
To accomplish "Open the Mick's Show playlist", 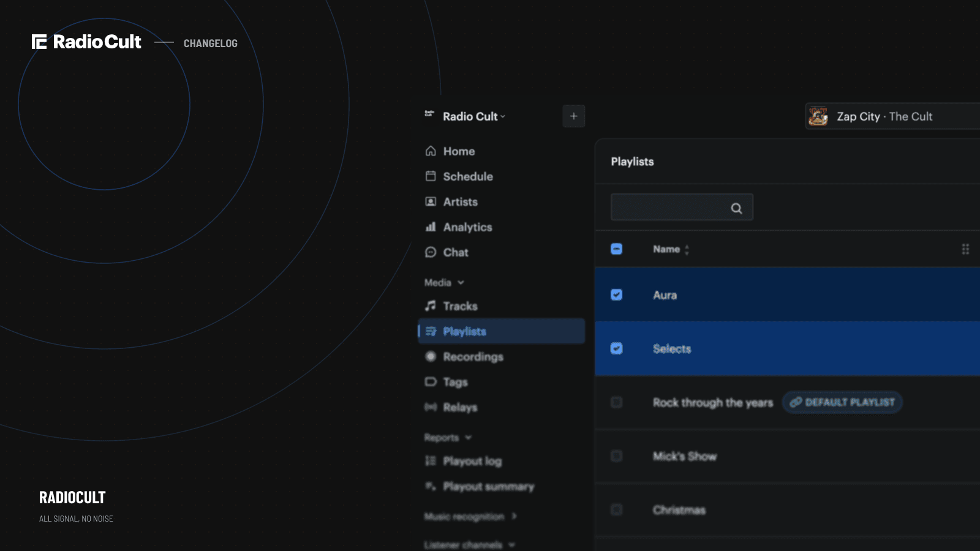I will pos(685,456).
